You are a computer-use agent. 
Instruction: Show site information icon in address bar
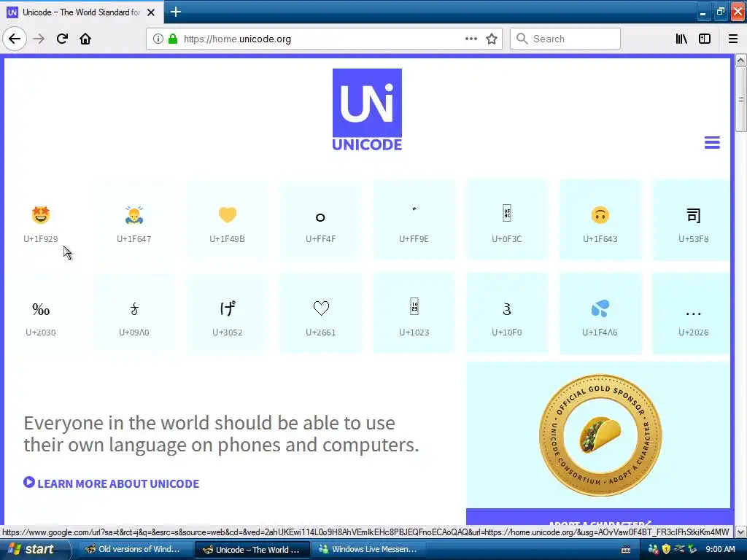click(158, 39)
